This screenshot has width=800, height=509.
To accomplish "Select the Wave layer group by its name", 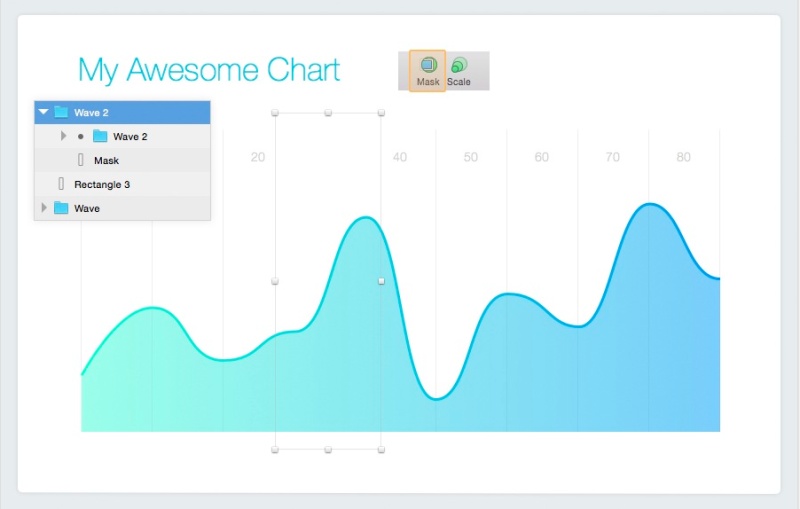I will tap(87, 208).
